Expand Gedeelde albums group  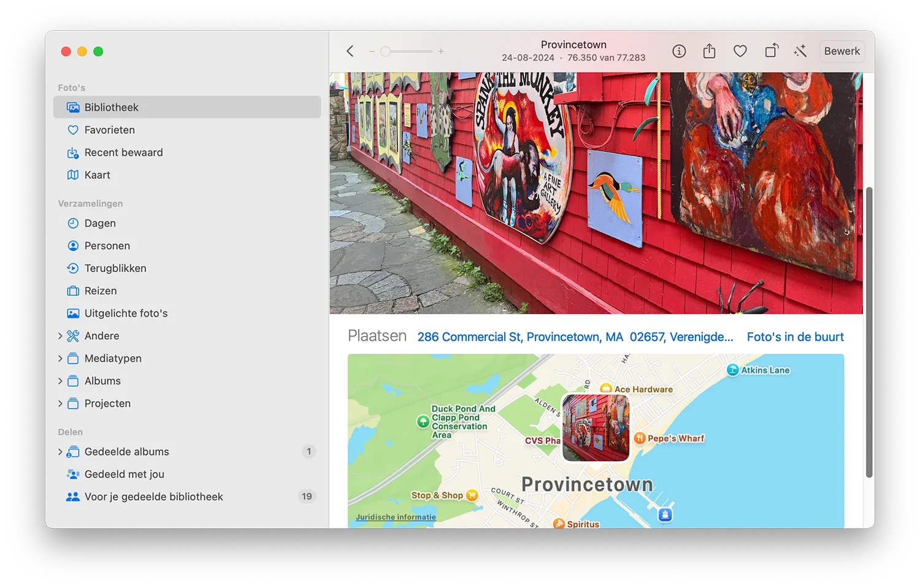(x=60, y=452)
